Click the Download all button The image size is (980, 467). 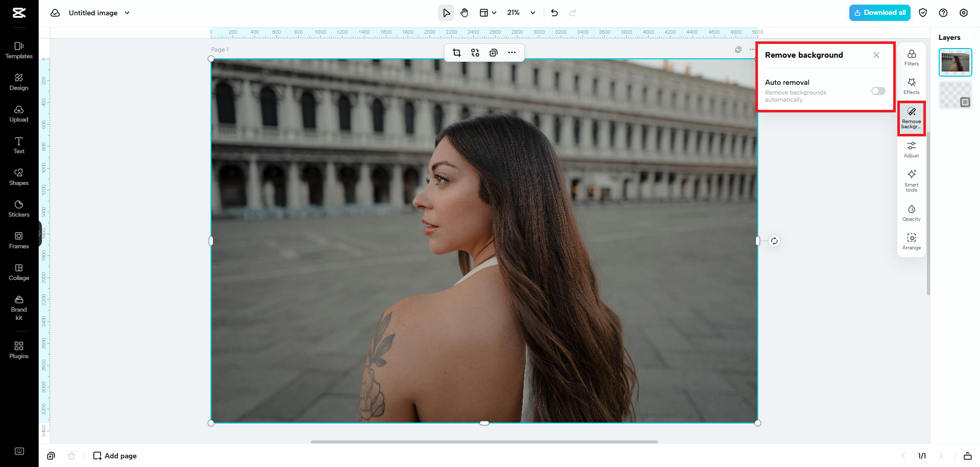point(879,12)
